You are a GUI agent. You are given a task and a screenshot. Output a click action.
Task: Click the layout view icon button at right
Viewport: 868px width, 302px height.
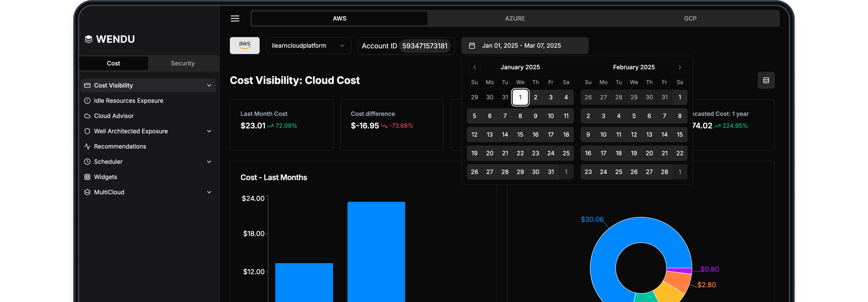(766, 80)
